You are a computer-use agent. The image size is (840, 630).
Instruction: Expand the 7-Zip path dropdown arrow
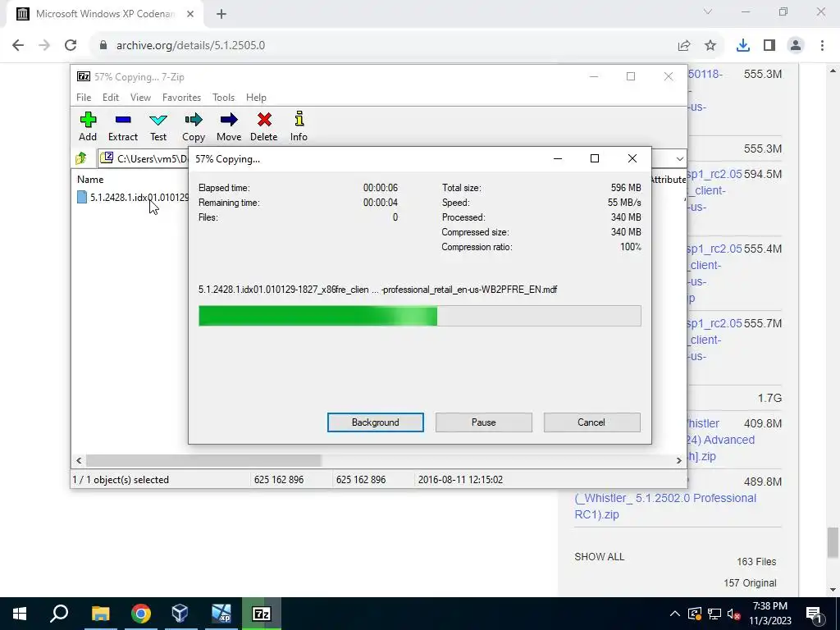679,158
